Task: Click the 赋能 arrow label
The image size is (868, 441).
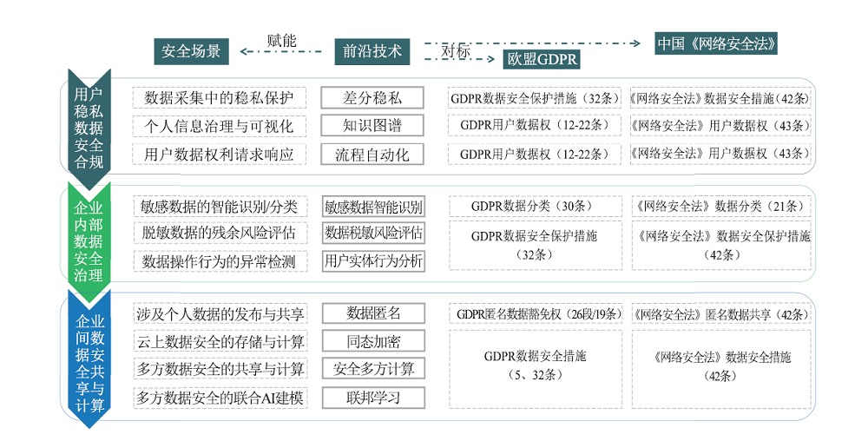Action: coord(282,41)
